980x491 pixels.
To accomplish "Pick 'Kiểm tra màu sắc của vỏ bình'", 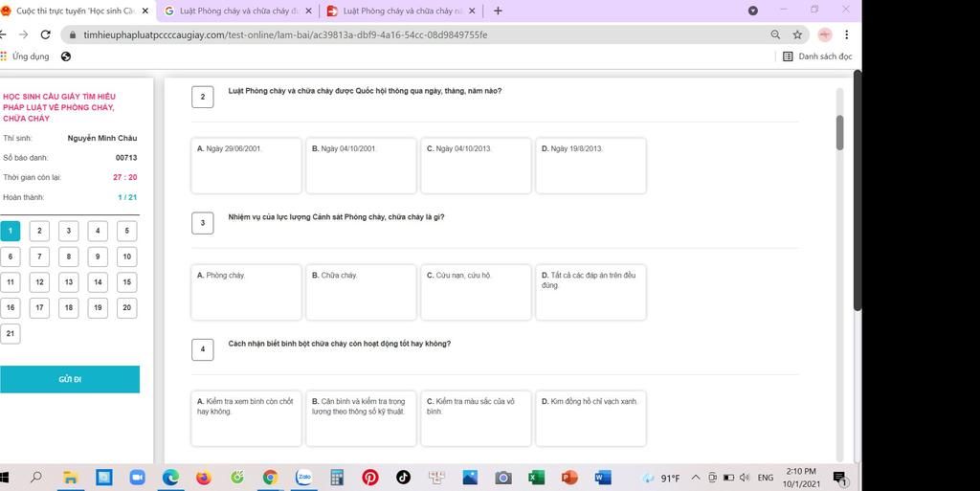I will click(x=477, y=418).
